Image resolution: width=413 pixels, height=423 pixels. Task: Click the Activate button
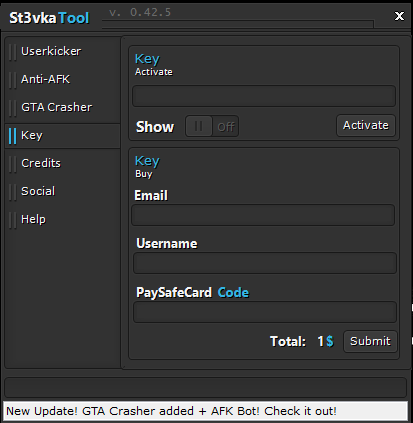click(x=366, y=125)
